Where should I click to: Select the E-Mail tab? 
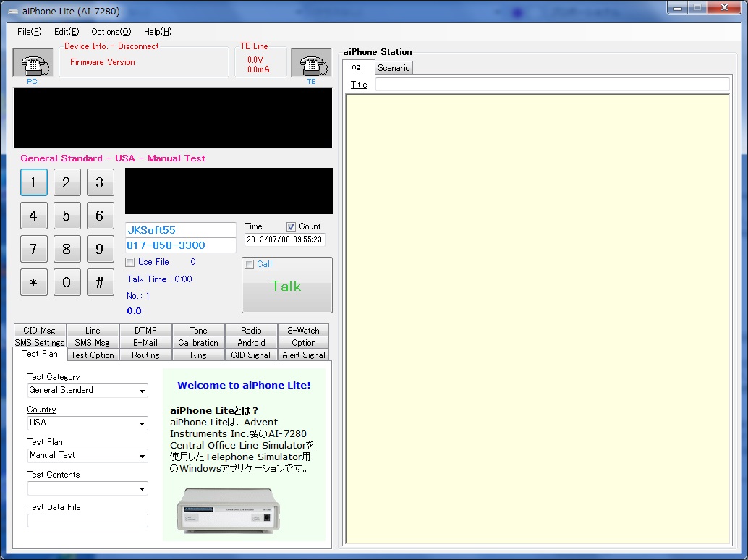point(145,342)
